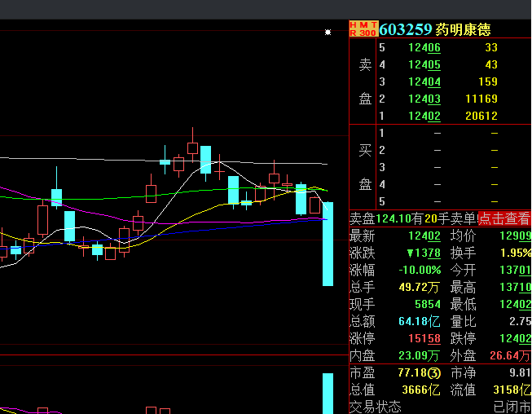Click the 总值 market cap value 3666亿
Screen dimensions: 532x414
(x=420, y=390)
